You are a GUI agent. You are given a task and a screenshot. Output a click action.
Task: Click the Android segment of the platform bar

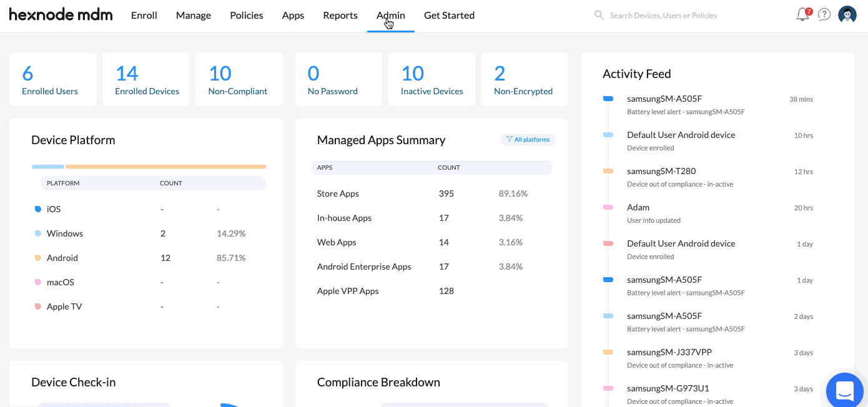166,167
